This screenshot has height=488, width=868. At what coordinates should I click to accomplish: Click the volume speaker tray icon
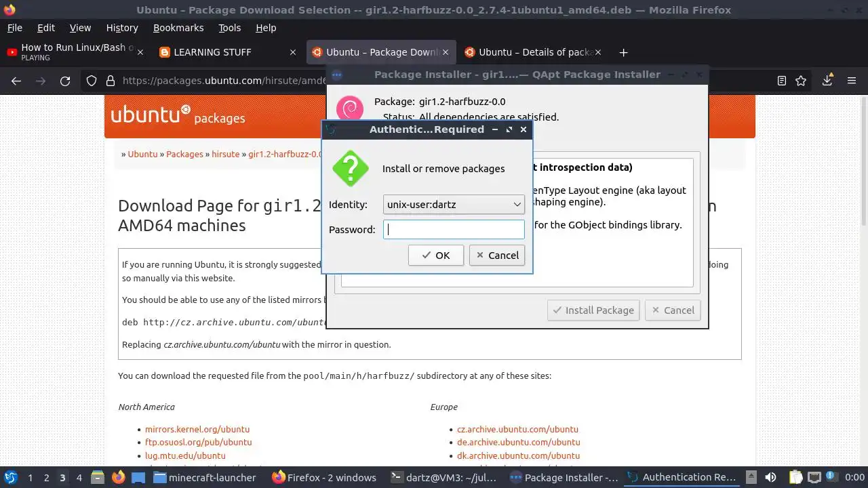point(770,477)
